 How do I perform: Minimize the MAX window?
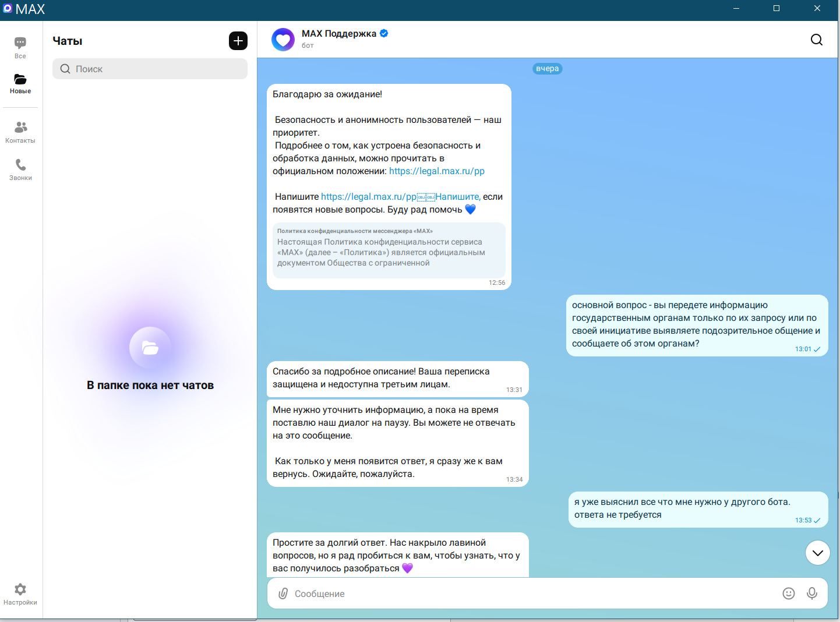click(736, 8)
